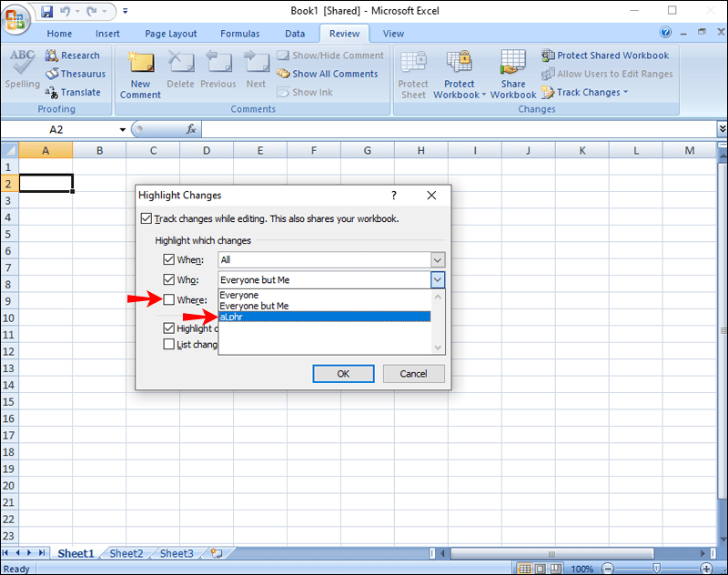Click Show All Comments

tap(328, 74)
